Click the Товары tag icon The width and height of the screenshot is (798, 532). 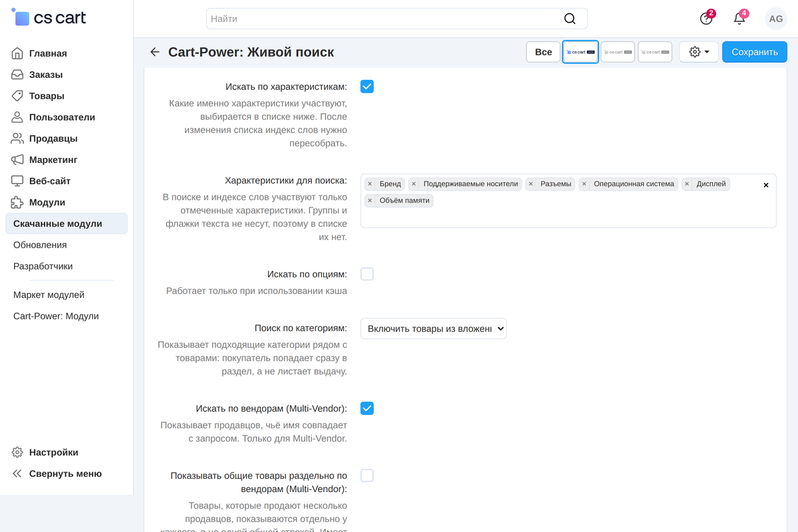pos(17,96)
